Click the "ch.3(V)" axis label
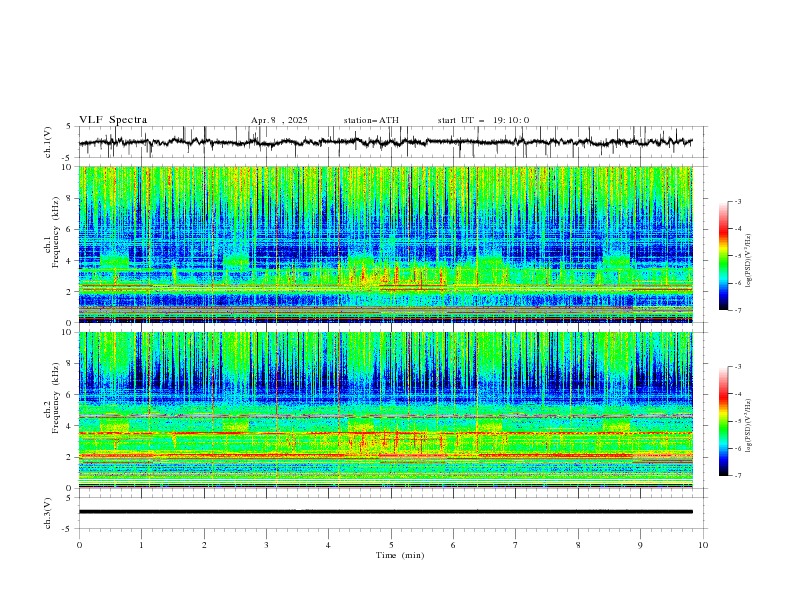Image resolution: width=792 pixels, height=612 pixels. coord(48,513)
